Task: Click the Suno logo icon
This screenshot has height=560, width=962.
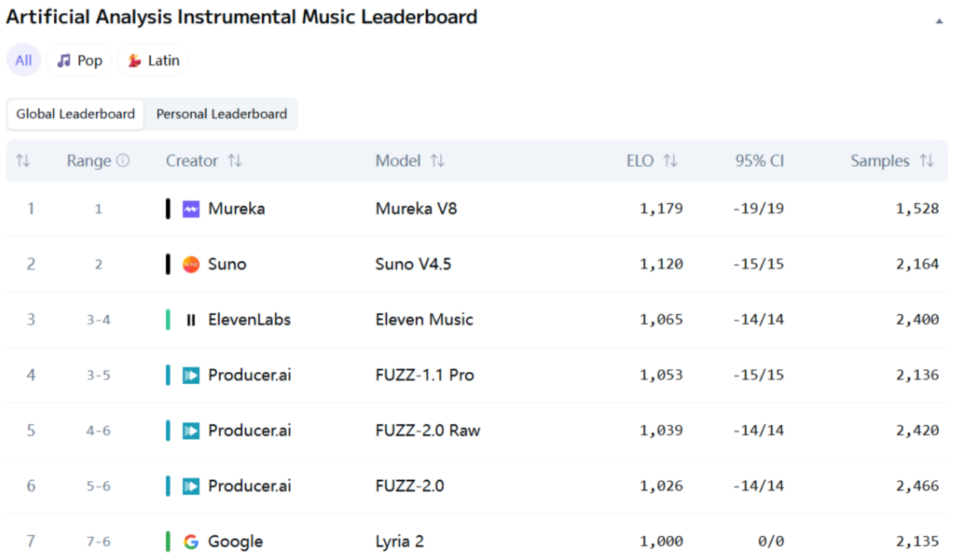Action: [x=191, y=265]
